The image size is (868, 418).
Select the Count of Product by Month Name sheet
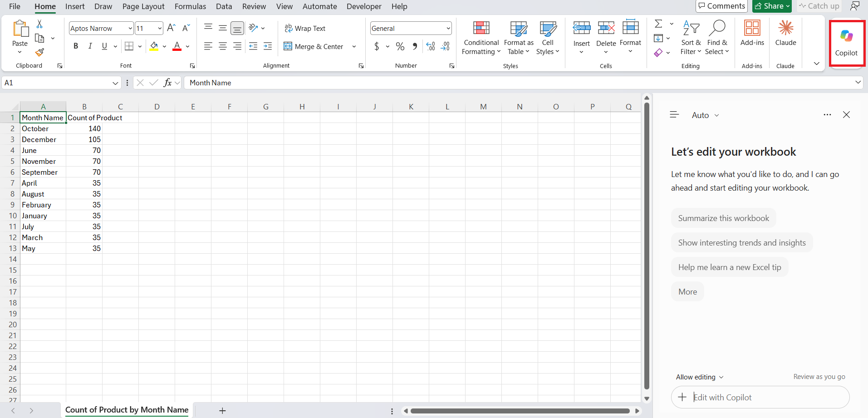click(x=127, y=410)
